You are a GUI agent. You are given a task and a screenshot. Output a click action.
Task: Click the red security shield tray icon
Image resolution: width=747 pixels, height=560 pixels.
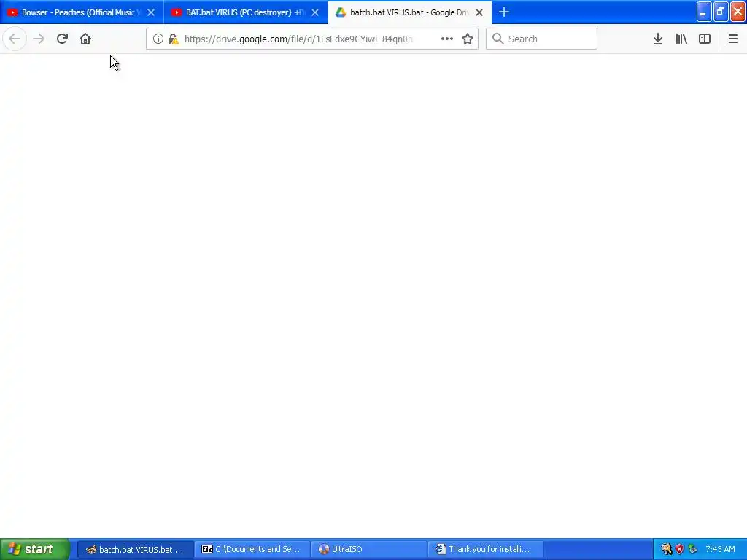[679, 549]
